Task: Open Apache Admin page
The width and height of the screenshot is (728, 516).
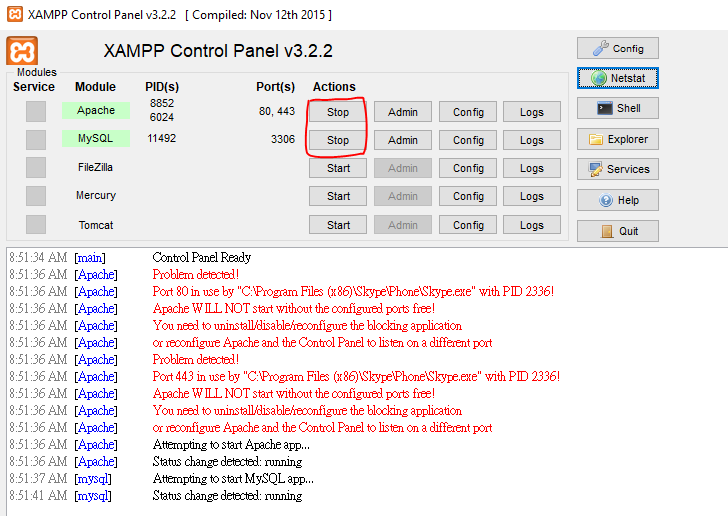Action: tap(403, 112)
